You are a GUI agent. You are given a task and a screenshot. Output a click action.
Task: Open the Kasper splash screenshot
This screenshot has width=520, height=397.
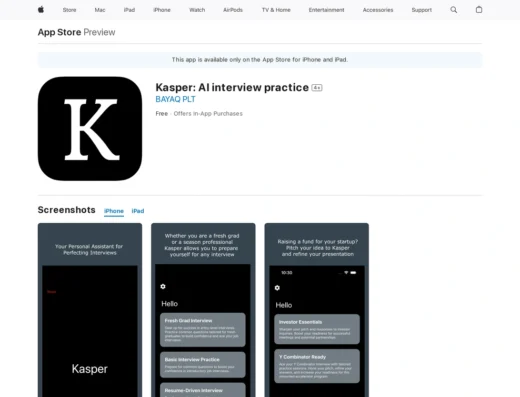pos(90,310)
